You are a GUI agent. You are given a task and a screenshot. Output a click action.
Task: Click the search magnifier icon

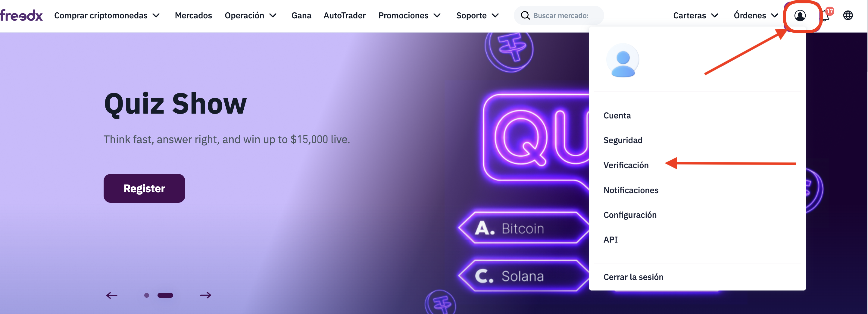click(x=525, y=15)
